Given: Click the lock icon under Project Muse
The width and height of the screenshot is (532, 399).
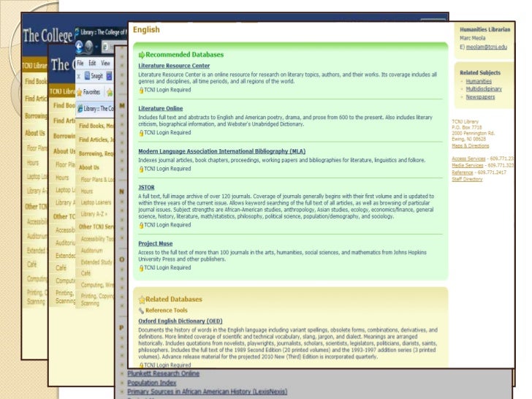Looking at the screenshot, I should (141, 268).
